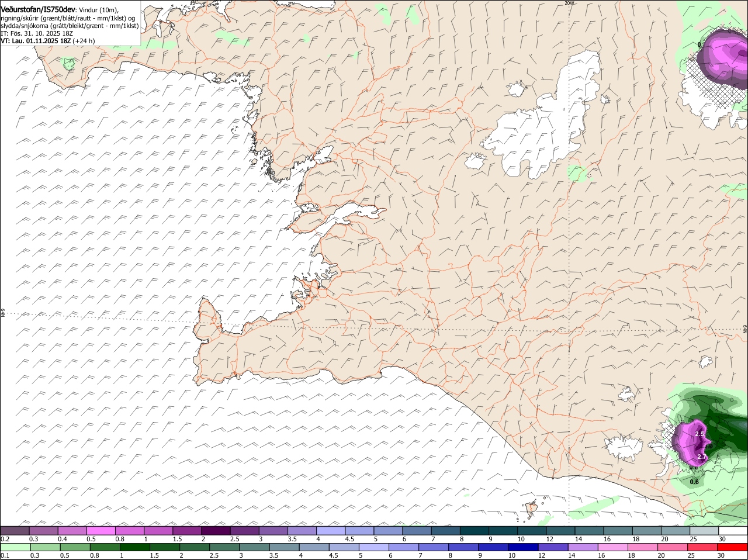Screen dimensions: 748x560
Task: Click the 'IT: Fös. 31. 10. 2025 18Z' line
Action: [x=37, y=33]
